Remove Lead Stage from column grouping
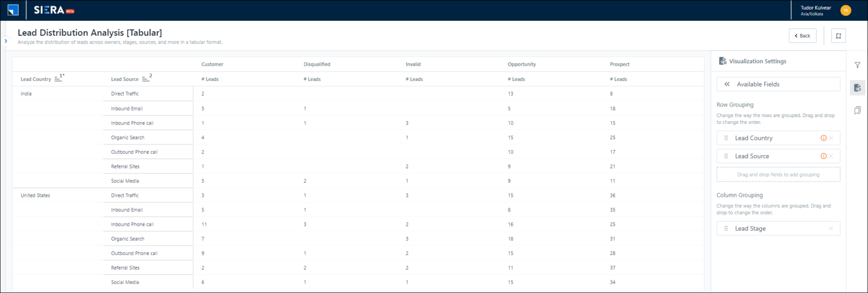Image resolution: width=868 pixels, height=293 pixels. [x=831, y=229]
